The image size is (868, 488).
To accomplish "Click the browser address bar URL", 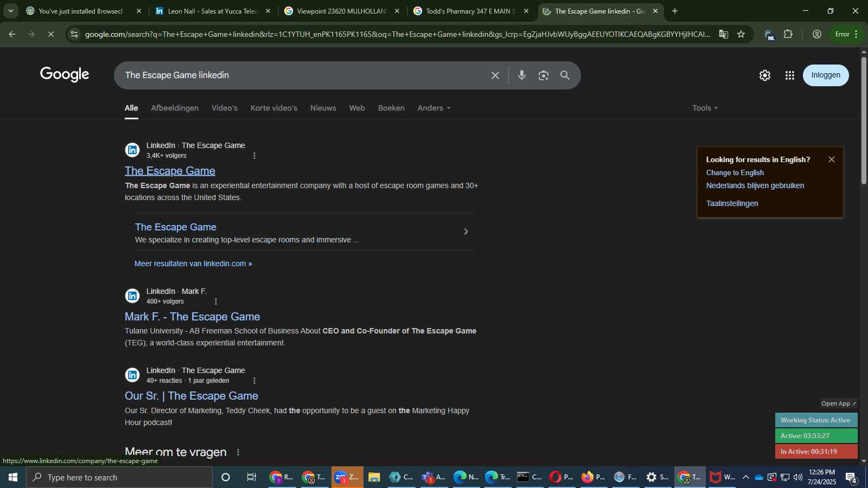I will 397,34.
